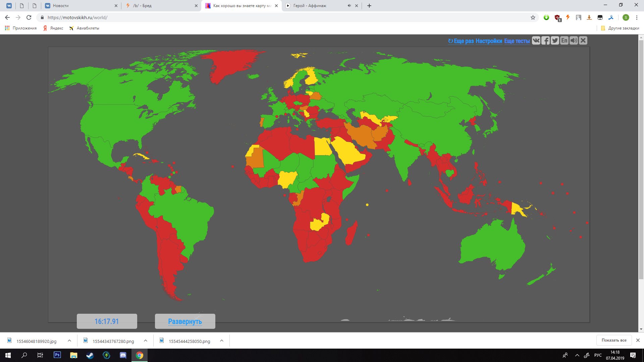Share result on Twitter icon
This screenshot has width=644, height=362.
(x=555, y=41)
